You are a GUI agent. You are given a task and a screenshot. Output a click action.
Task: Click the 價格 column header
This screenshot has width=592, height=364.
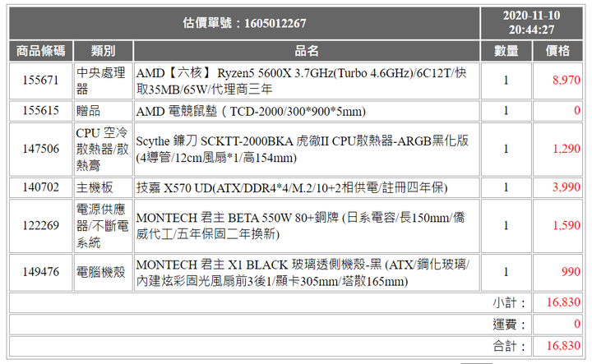point(557,51)
